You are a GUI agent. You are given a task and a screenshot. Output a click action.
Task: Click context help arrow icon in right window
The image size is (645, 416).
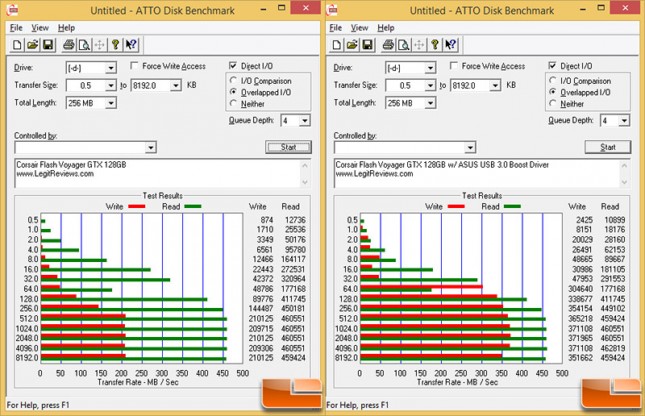pos(450,44)
